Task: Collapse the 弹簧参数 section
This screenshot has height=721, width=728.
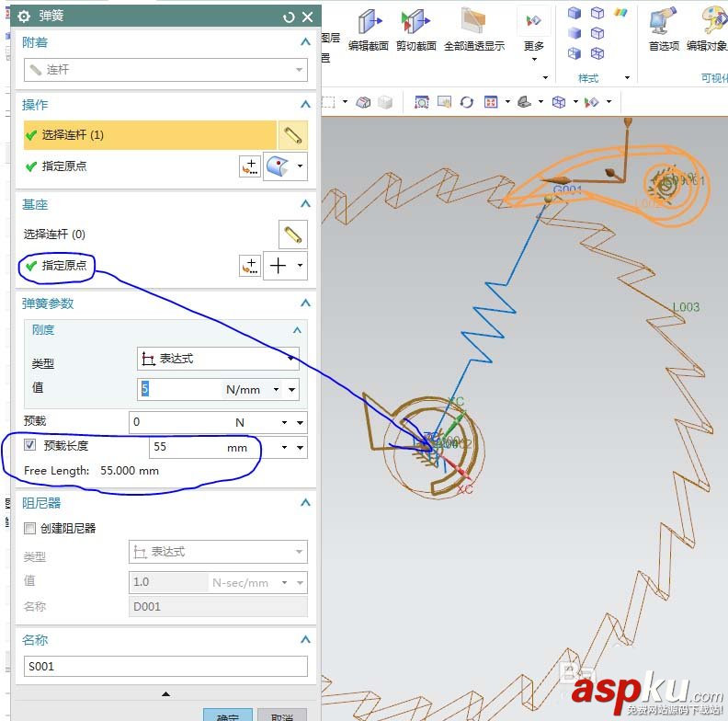Action: (x=305, y=303)
